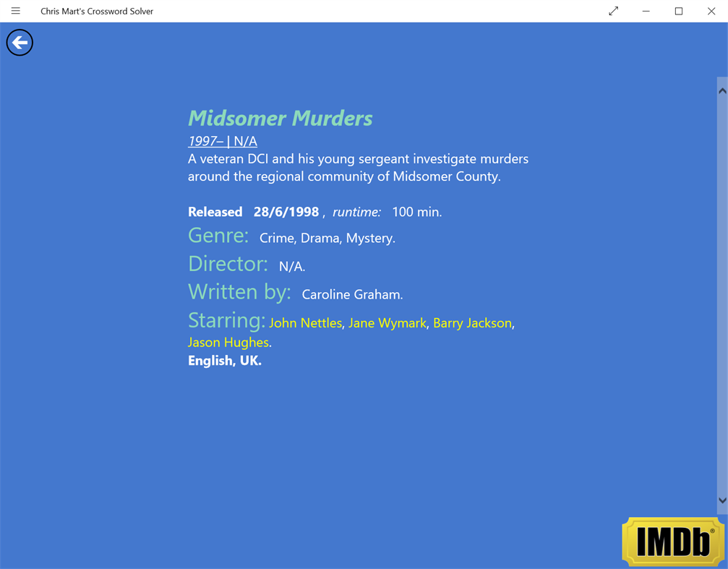The height and width of the screenshot is (569, 728).
Task: Click the back arrow to return
Action: click(x=20, y=43)
